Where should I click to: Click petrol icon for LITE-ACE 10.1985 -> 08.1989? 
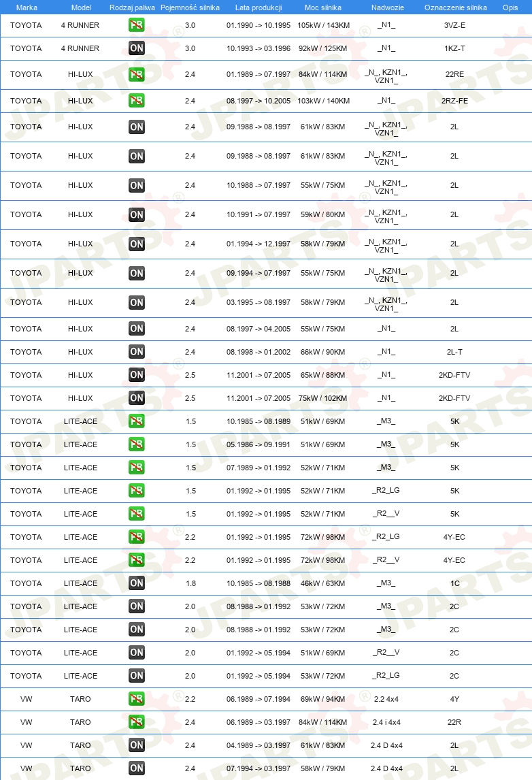(136, 421)
